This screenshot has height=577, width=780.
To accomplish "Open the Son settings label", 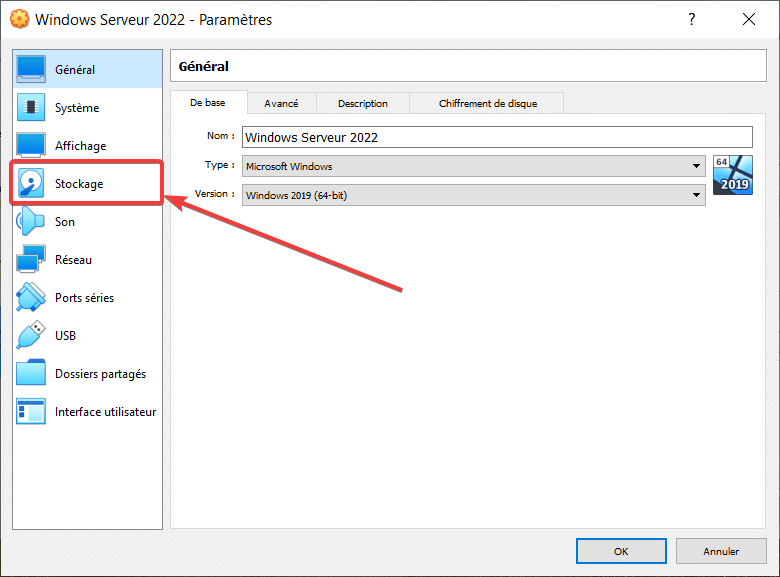I will pos(65,222).
